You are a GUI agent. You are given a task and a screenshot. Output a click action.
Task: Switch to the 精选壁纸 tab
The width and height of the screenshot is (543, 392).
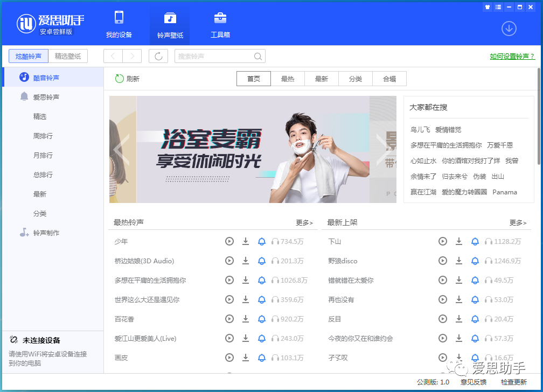(68, 56)
